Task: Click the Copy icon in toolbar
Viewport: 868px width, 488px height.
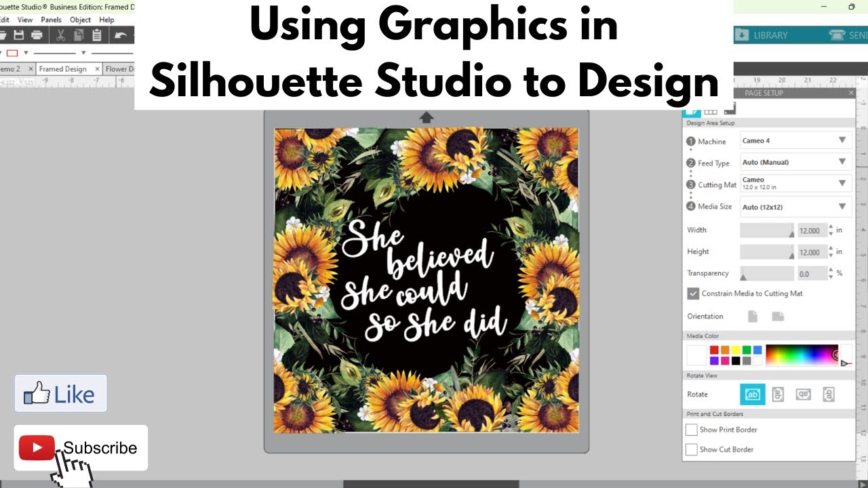Action: point(78,35)
